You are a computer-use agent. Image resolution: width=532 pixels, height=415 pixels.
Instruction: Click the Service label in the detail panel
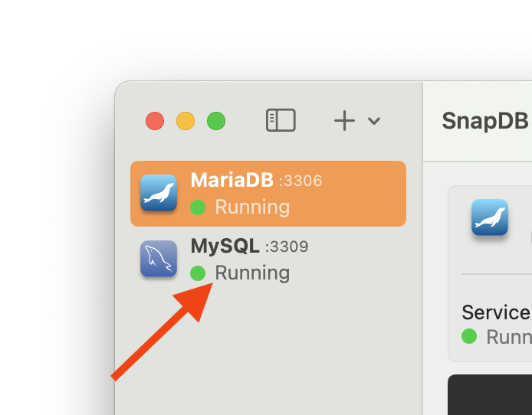(x=495, y=312)
